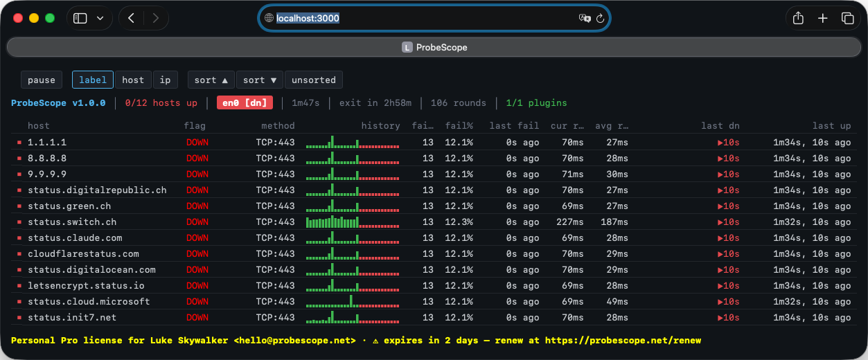This screenshot has height=360, width=868.
Task: Click the 106 rounds counter
Action: [x=459, y=102]
